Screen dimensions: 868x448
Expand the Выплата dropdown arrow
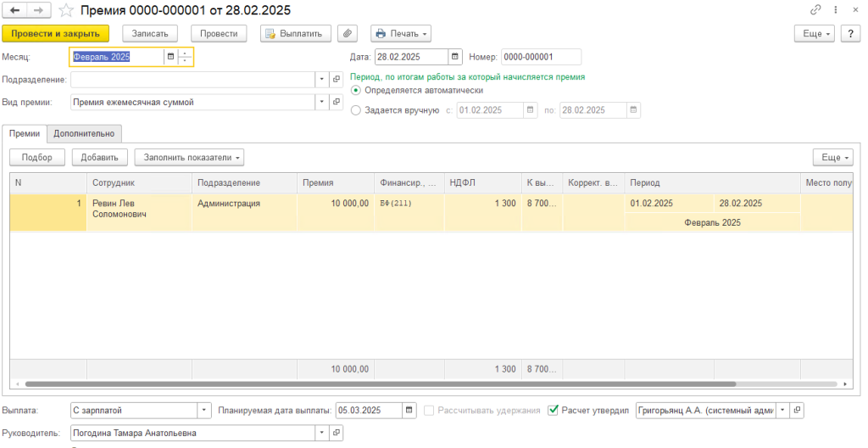pyautogui.click(x=205, y=411)
